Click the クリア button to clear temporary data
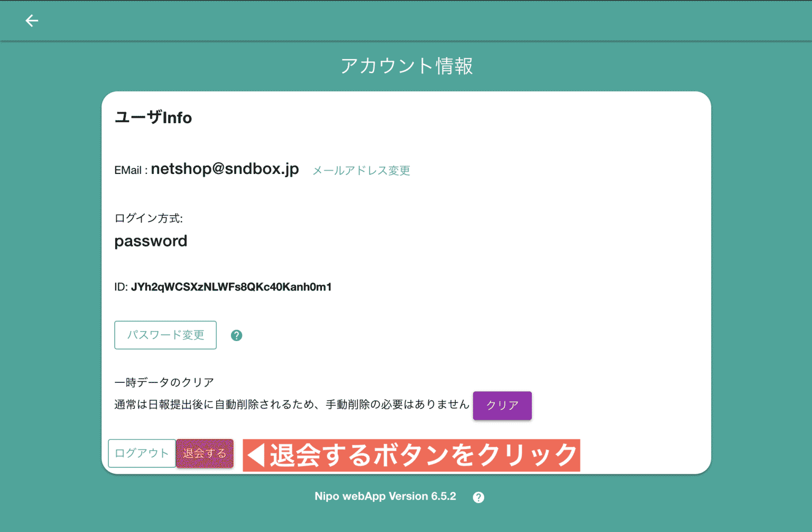 (x=502, y=406)
